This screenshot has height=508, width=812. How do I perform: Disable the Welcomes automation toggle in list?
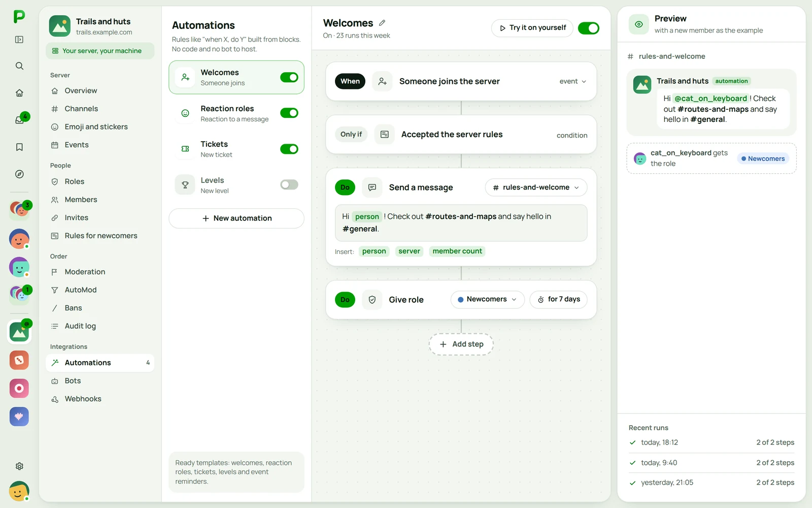coord(289,77)
